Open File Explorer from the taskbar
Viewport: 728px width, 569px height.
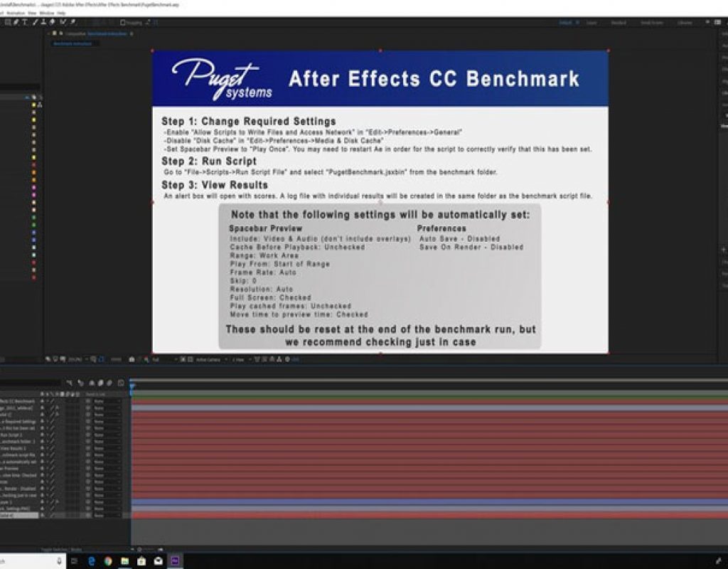coord(124,560)
